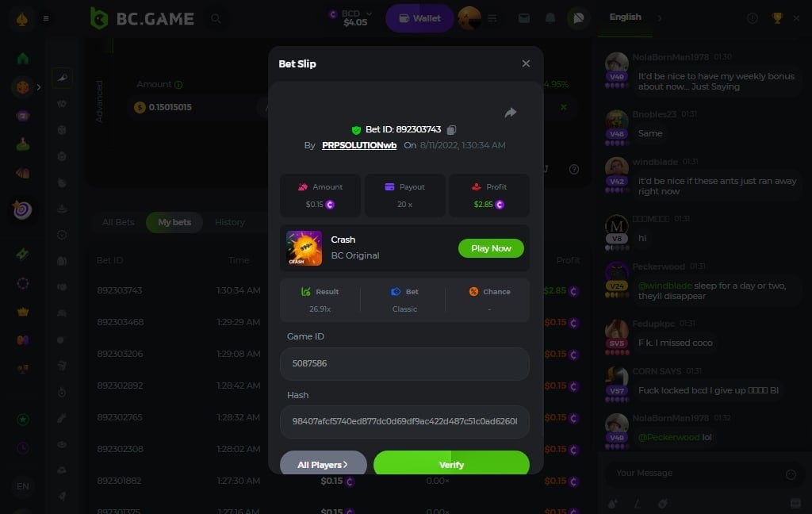
Task: Open the notifications bell icon
Action: click(x=550, y=18)
